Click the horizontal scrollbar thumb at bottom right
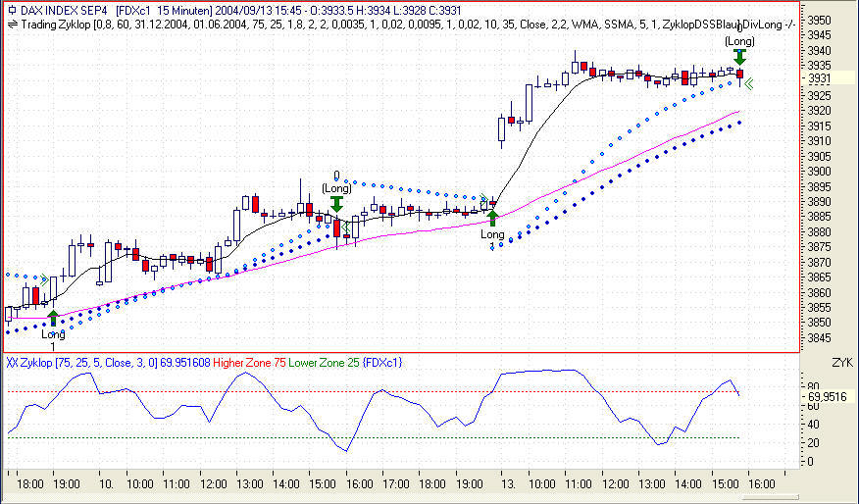This screenshot has height=504, width=859. click(x=769, y=497)
